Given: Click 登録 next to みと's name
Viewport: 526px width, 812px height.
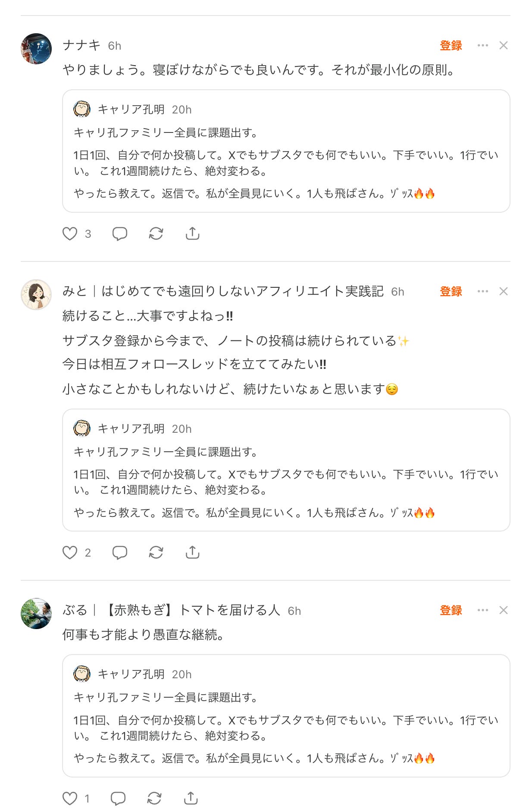Looking at the screenshot, I should click(451, 291).
